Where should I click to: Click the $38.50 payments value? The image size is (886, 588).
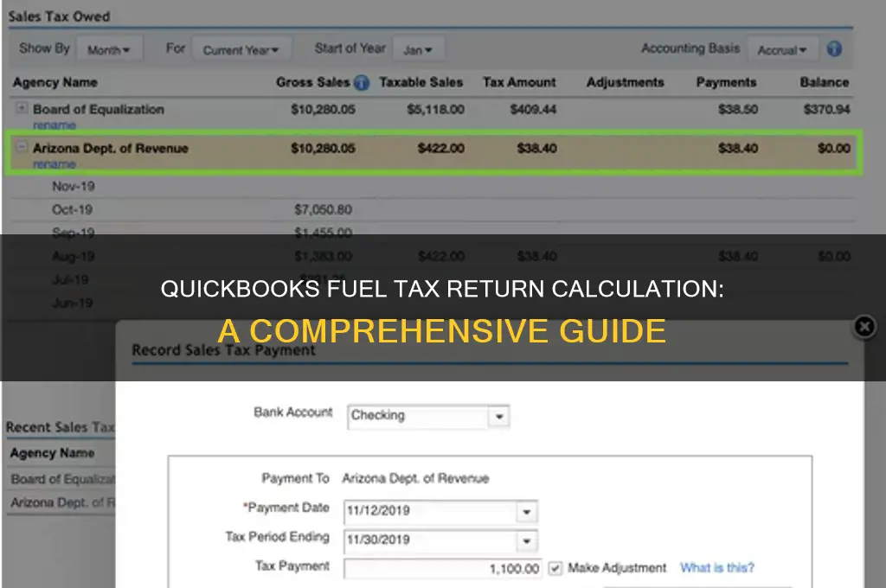pos(738,109)
